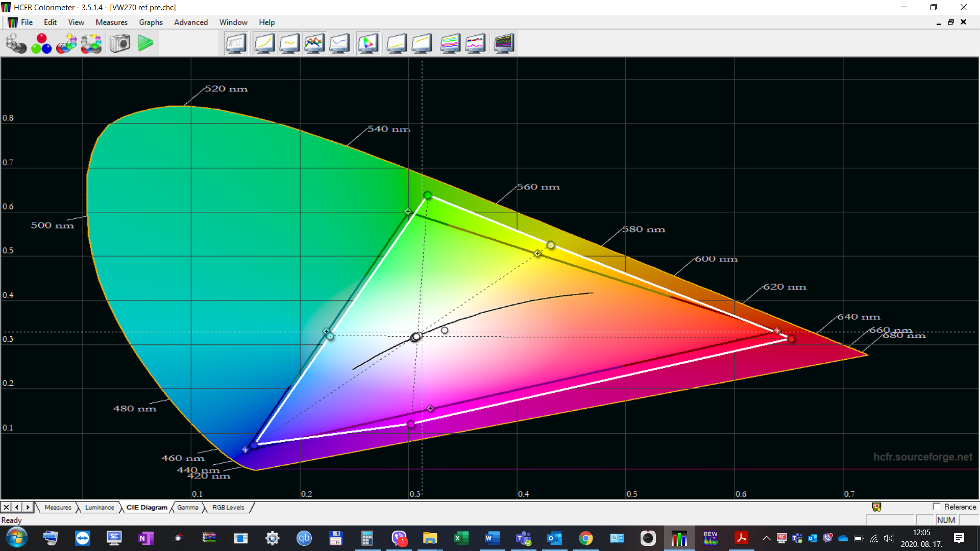Click the primary colors measurement icon
The height and width of the screenshot is (551, 980).
pos(41,43)
